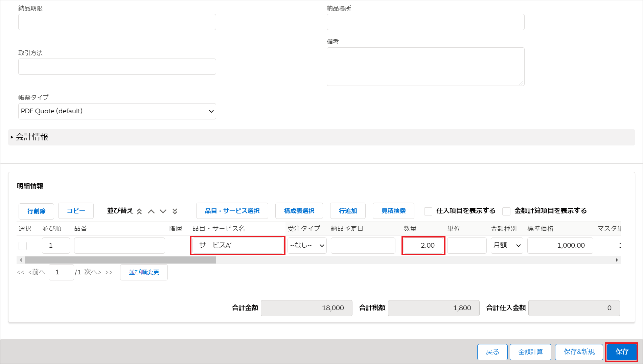Click the move-to-bottom double down arrow icon
Viewport: 643px width, 364px height.
click(x=175, y=211)
